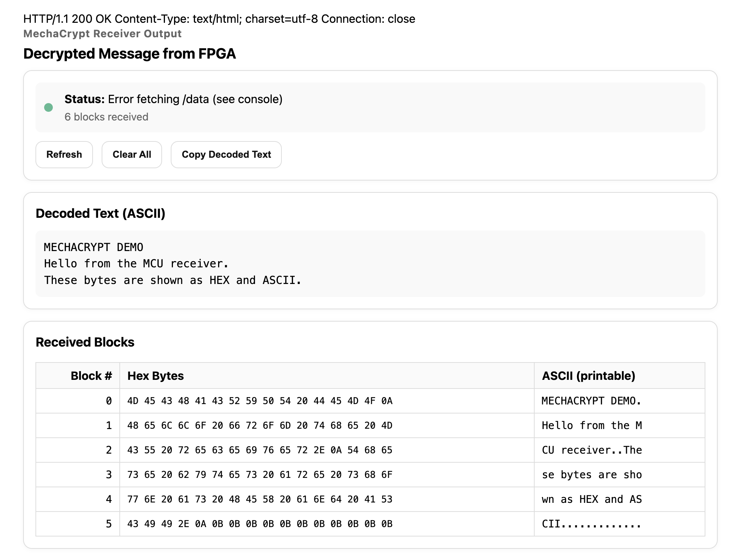Click the '6 blocks received' label
The width and height of the screenshot is (743, 560).
[x=106, y=117]
